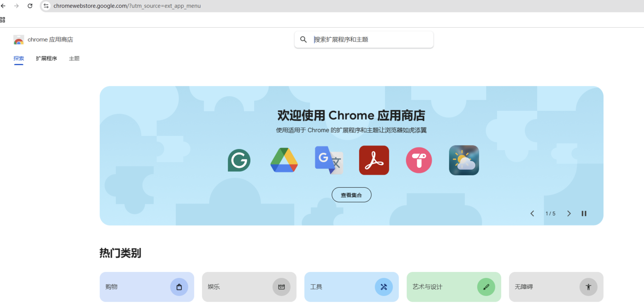Image resolution: width=644 pixels, height=306 pixels.
Task: Open the 艺术与设计 category card
Action: coord(454,287)
